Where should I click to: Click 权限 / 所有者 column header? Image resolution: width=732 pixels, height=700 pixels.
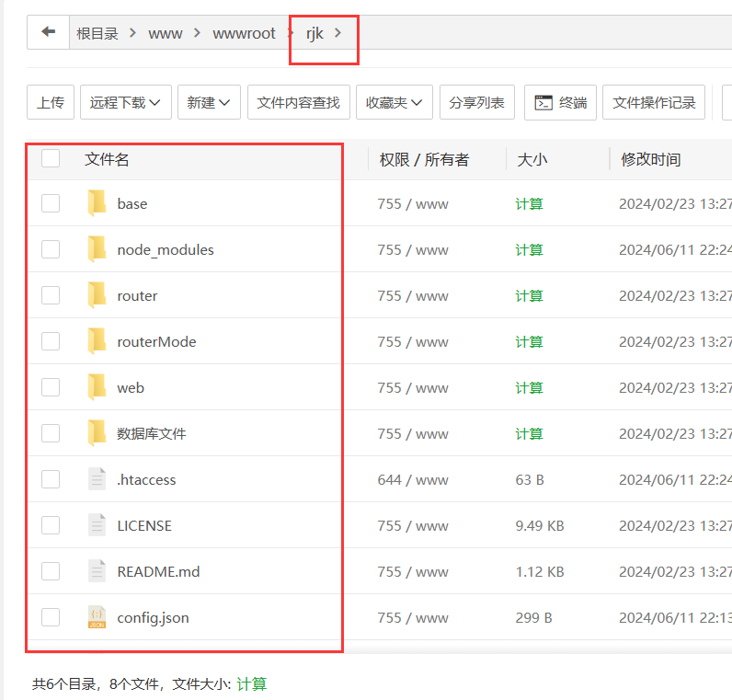pyautogui.click(x=424, y=160)
